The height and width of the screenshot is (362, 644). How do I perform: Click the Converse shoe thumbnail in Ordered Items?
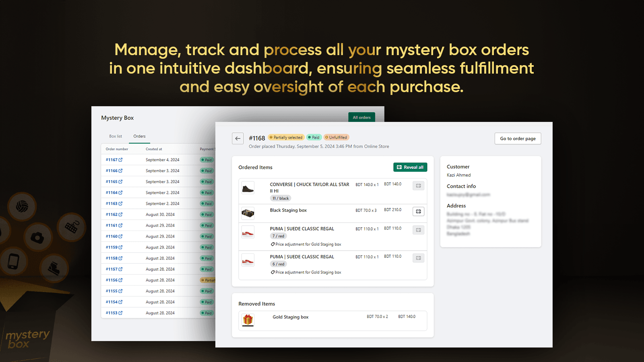coord(248,187)
